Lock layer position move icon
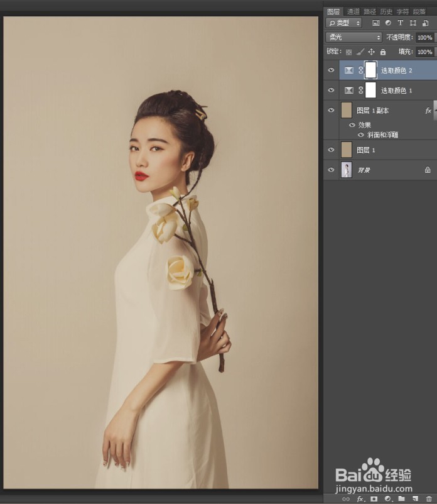 tap(371, 52)
